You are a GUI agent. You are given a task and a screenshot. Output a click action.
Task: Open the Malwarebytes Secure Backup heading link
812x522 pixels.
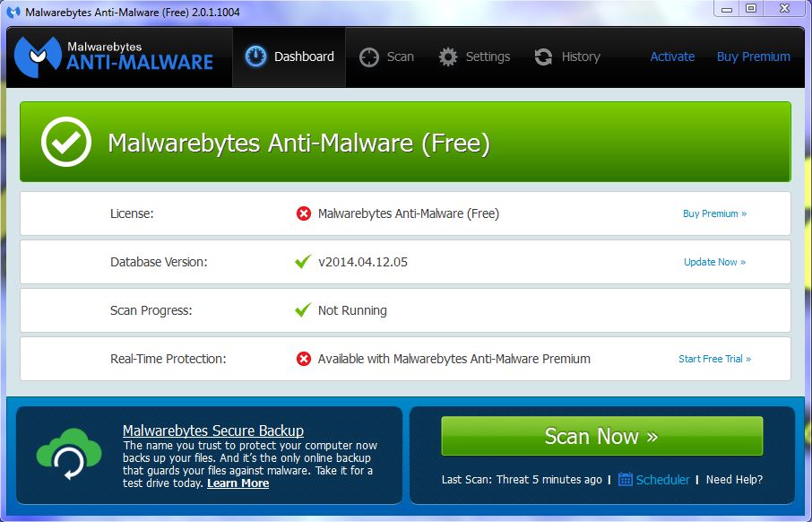click(212, 431)
